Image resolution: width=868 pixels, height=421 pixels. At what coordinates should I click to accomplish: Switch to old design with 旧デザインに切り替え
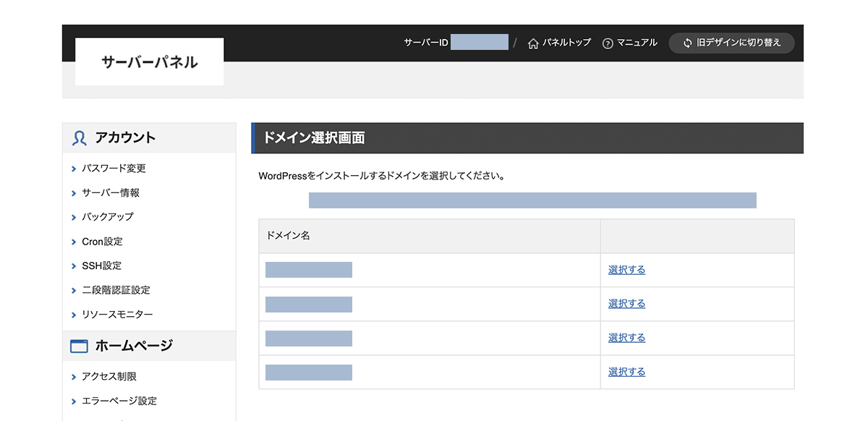[731, 43]
